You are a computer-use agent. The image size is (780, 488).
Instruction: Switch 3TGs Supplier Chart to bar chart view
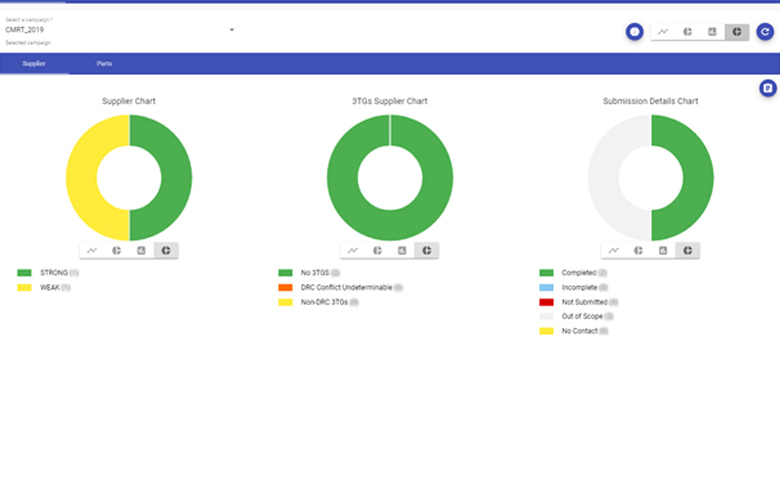tap(402, 250)
